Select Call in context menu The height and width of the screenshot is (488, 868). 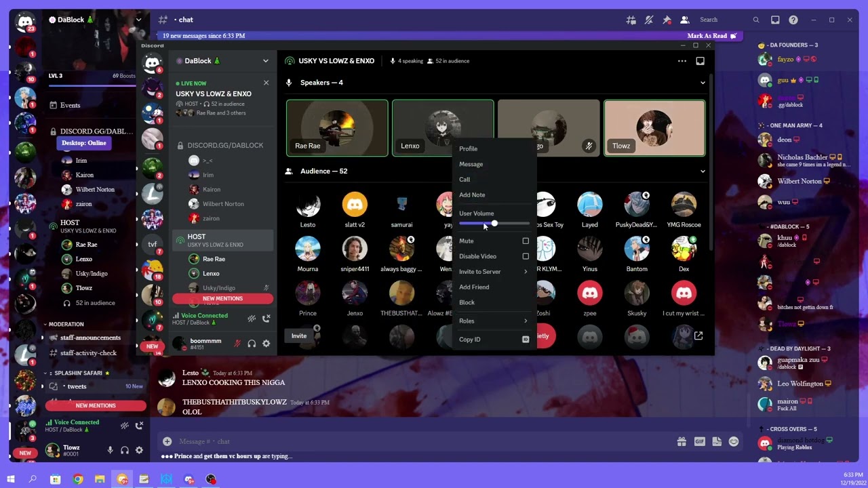494,180
